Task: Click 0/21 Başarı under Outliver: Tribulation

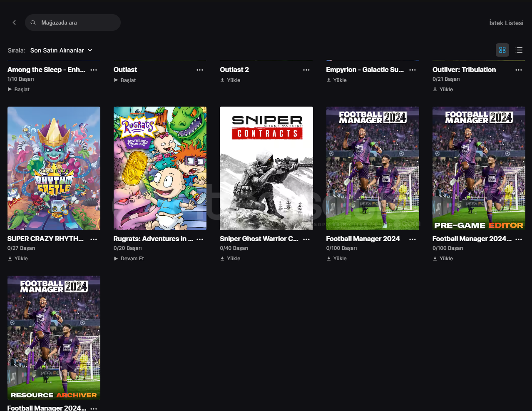Action: pyautogui.click(x=446, y=79)
